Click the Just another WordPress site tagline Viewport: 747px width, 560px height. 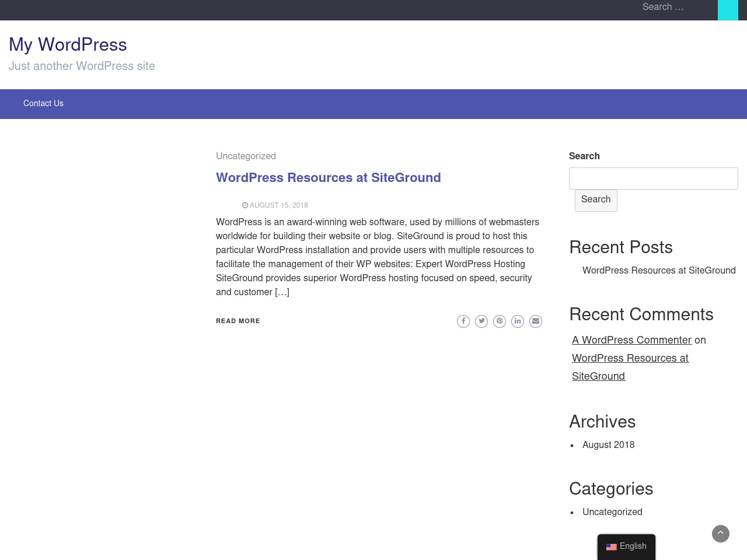82,66
